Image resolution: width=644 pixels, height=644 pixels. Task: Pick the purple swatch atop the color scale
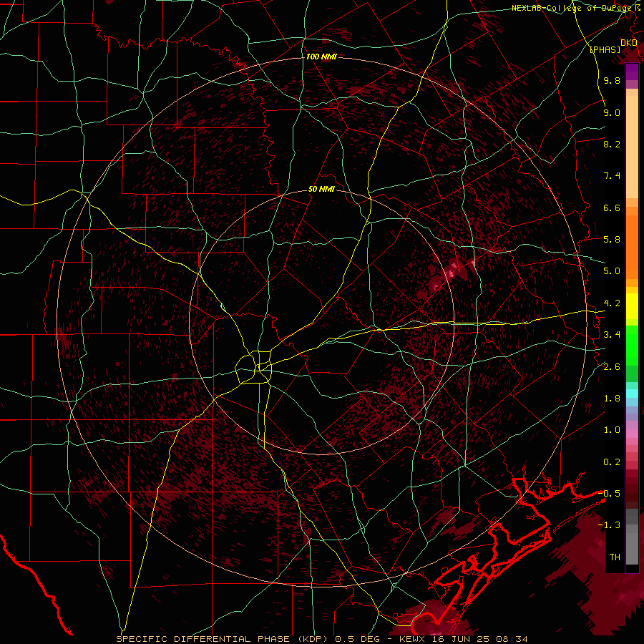[632, 72]
